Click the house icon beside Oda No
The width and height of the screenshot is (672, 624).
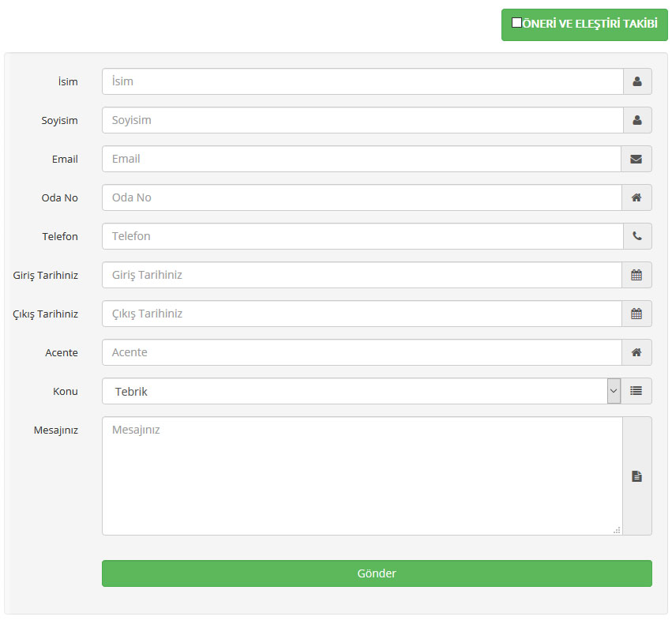(636, 197)
